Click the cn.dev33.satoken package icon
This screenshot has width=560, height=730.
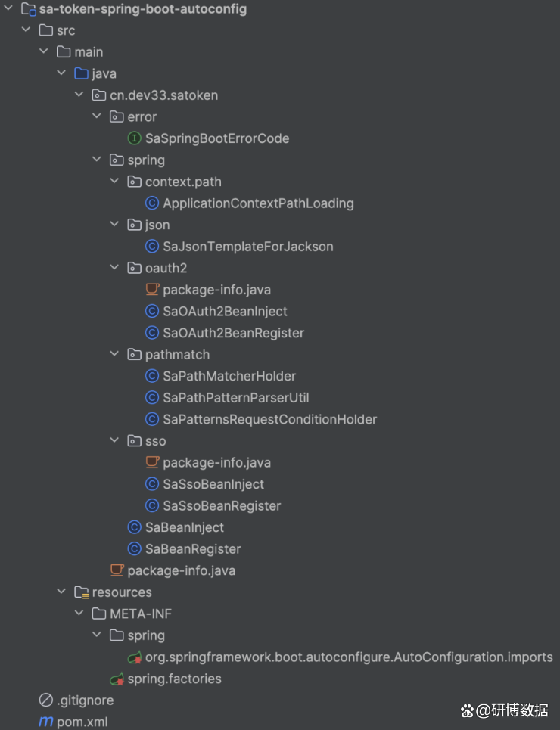(99, 95)
